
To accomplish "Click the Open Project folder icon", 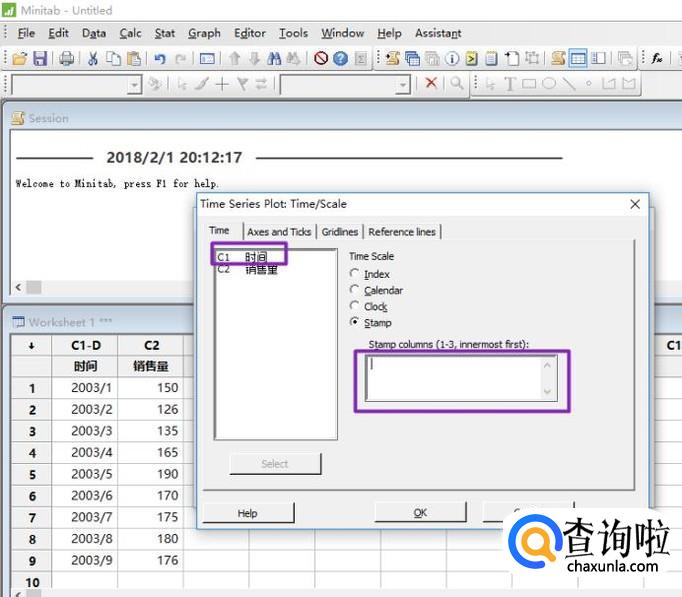I will pyautogui.click(x=20, y=58).
